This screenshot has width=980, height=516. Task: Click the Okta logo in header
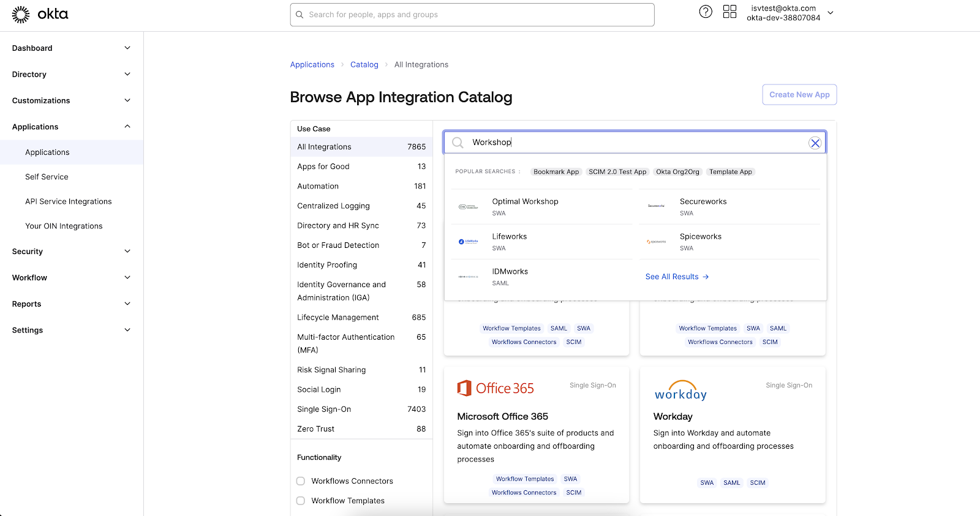point(40,15)
